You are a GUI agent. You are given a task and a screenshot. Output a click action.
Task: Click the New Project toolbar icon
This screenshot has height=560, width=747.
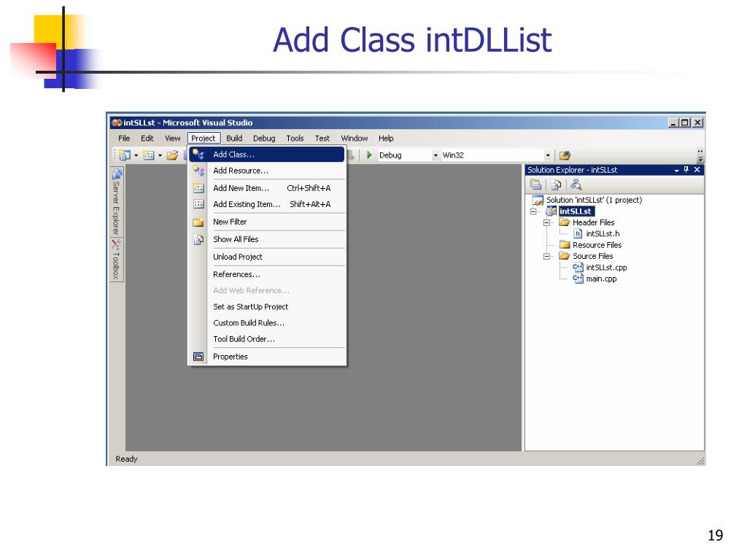125,155
